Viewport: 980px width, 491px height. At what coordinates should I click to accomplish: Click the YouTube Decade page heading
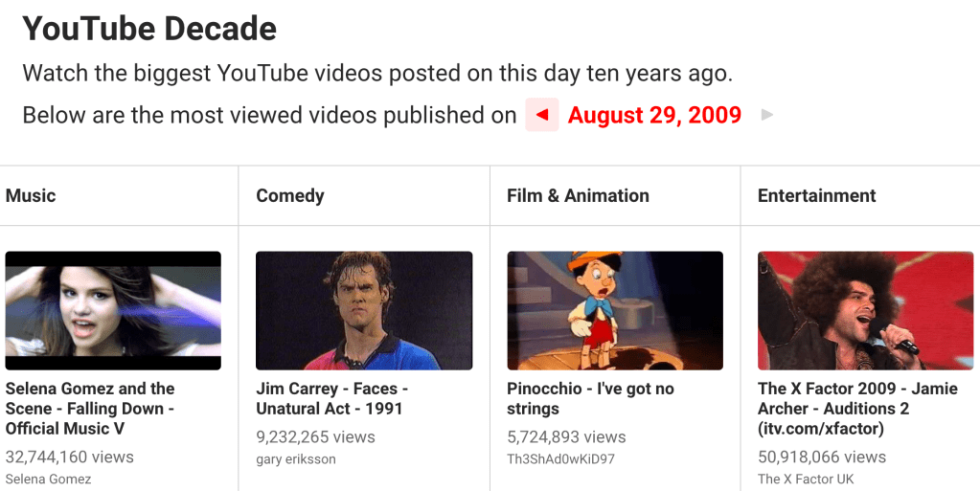[x=149, y=29]
